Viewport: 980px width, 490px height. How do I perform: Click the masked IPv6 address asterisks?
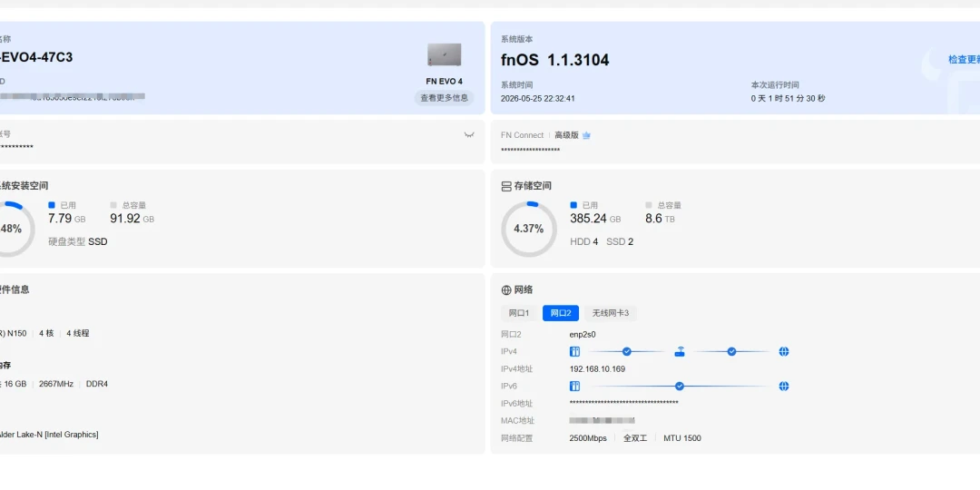coord(623,403)
